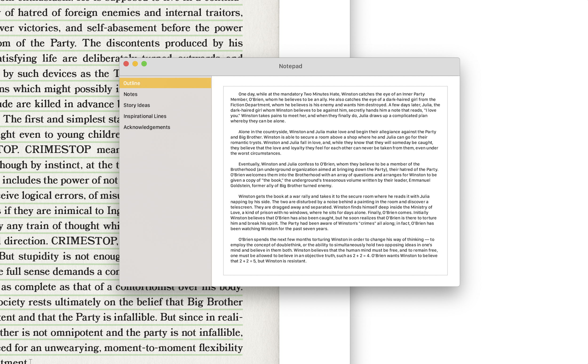Minimize Notepad using the yellow button
The width and height of the screenshot is (588, 364).
click(135, 64)
